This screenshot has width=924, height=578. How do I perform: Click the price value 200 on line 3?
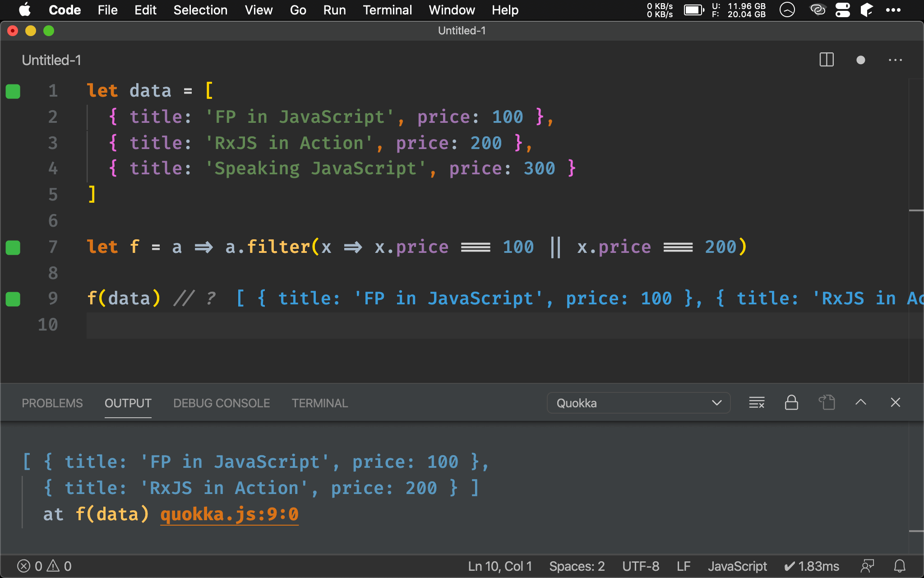(x=486, y=144)
